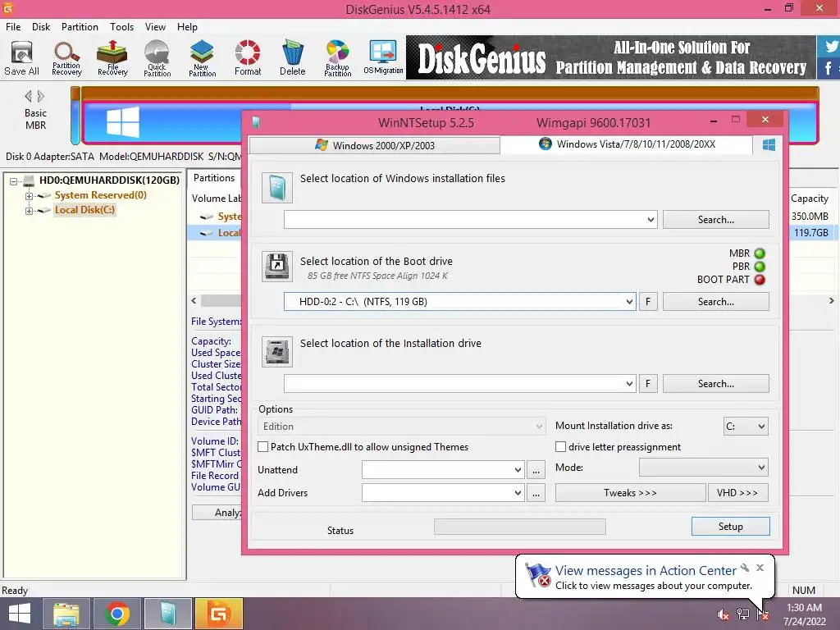This screenshot has height=630, width=840.
Task: Start OS Migration from toolbar
Action: pyautogui.click(x=383, y=58)
